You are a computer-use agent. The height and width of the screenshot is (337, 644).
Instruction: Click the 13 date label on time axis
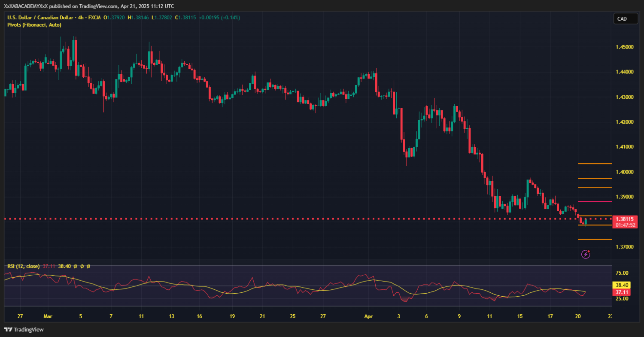click(172, 316)
